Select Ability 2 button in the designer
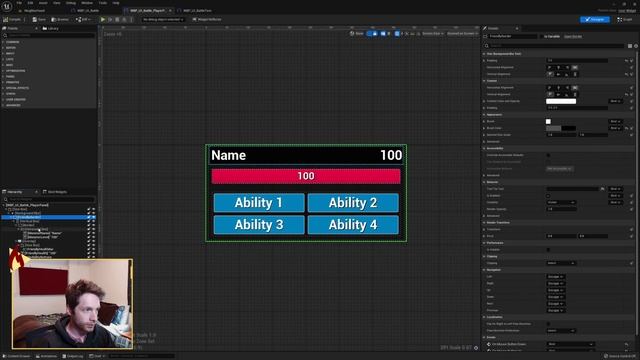Screen dimensions: 640x360 pyautogui.click(x=353, y=203)
